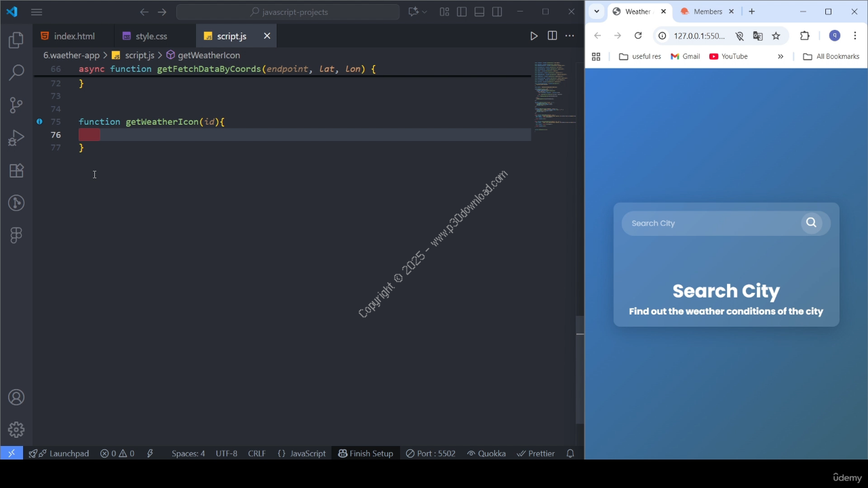Click the Run Code play icon

534,36
